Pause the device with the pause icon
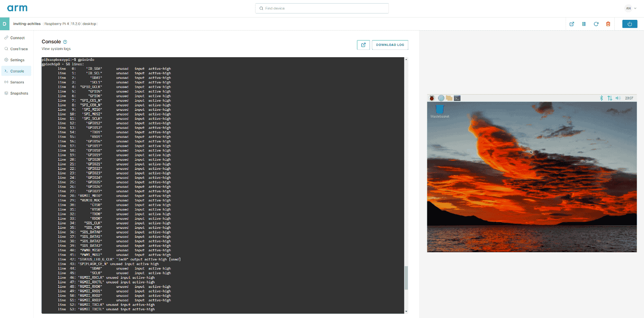The height and width of the screenshot is (318, 644). pyautogui.click(x=584, y=24)
